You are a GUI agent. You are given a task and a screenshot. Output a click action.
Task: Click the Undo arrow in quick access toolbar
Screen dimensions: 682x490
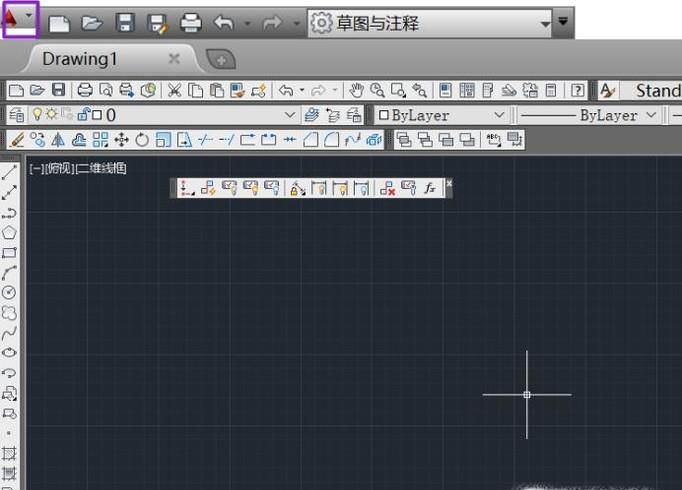(224, 23)
